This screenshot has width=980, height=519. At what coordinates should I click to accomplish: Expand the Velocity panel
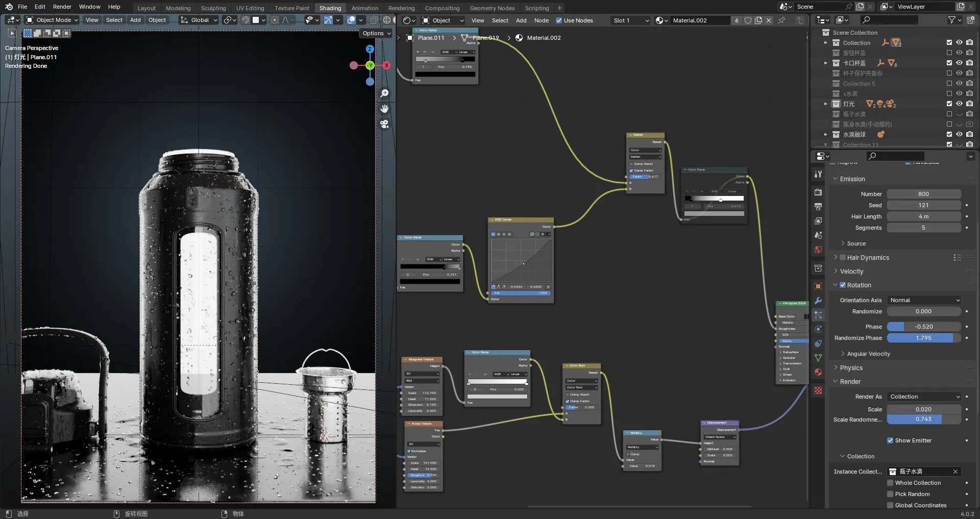click(x=851, y=271)
